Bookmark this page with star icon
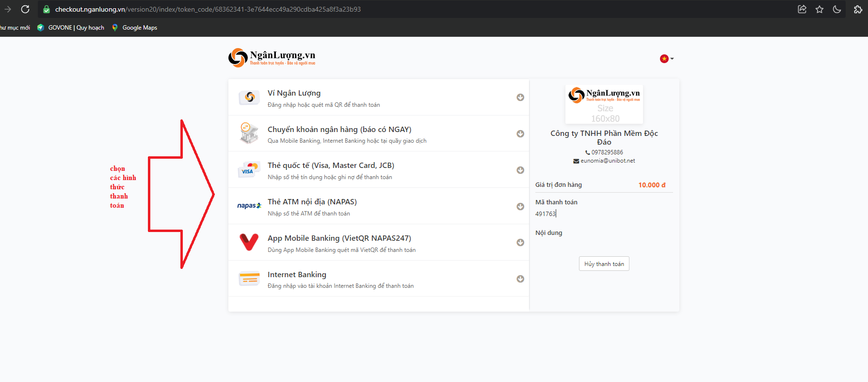The height and width of the screenshot is (382, 868). click(820, 9)
